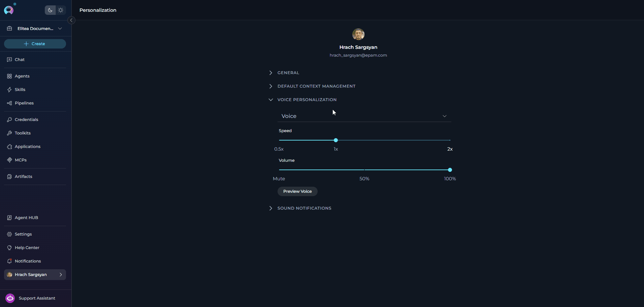This screenshot has height=307, width=644.
Task: Navigate to Pipelines
Action: pos(35,103)
